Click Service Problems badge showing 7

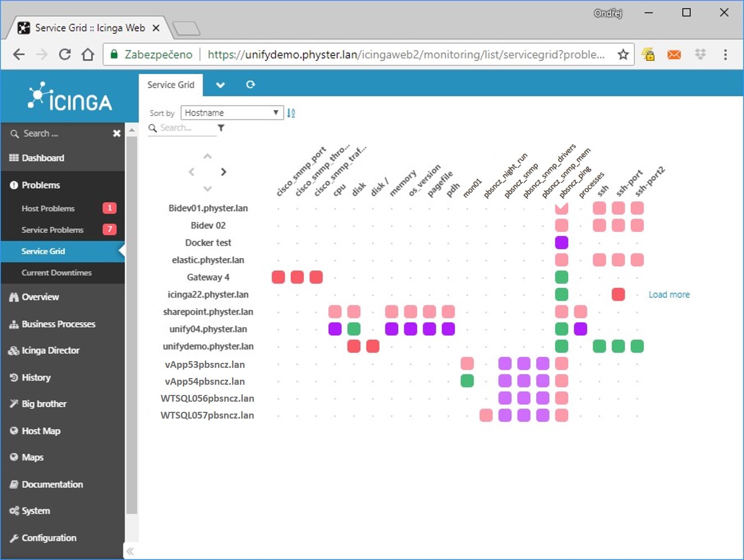109,229
